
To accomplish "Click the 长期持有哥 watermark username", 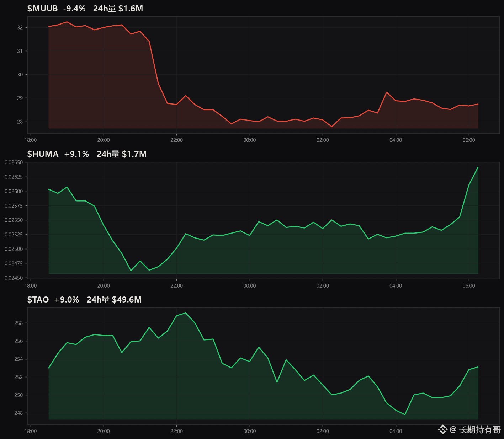I will (x=480, y=430).
